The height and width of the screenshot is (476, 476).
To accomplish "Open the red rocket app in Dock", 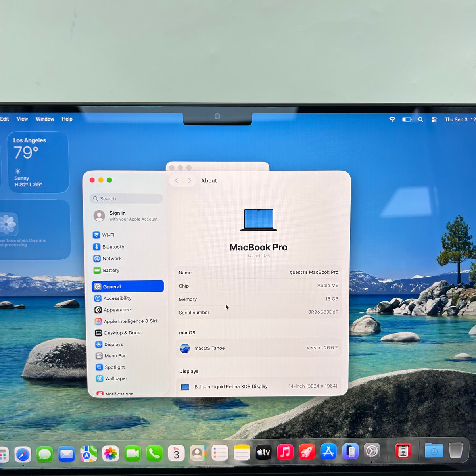I will 307,452.
